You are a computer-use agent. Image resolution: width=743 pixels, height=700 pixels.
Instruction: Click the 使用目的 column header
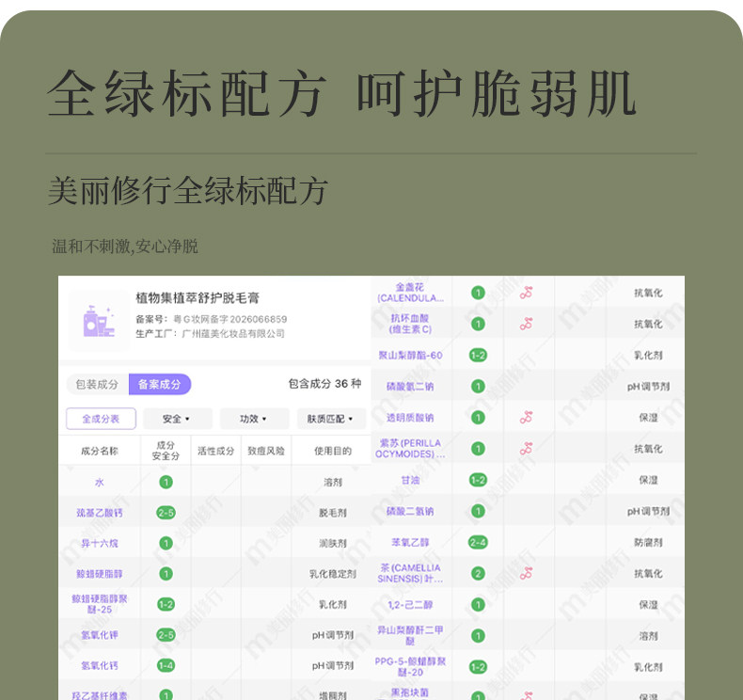333,451
